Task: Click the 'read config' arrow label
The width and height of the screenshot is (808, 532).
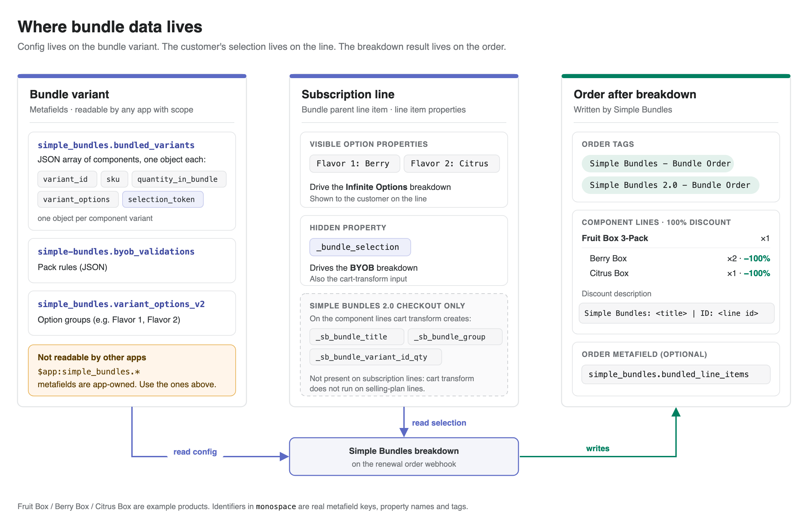Action: tap(195, 452)
